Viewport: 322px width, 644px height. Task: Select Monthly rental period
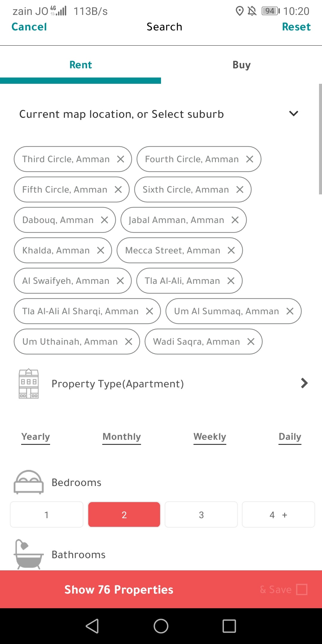(122, 437)
